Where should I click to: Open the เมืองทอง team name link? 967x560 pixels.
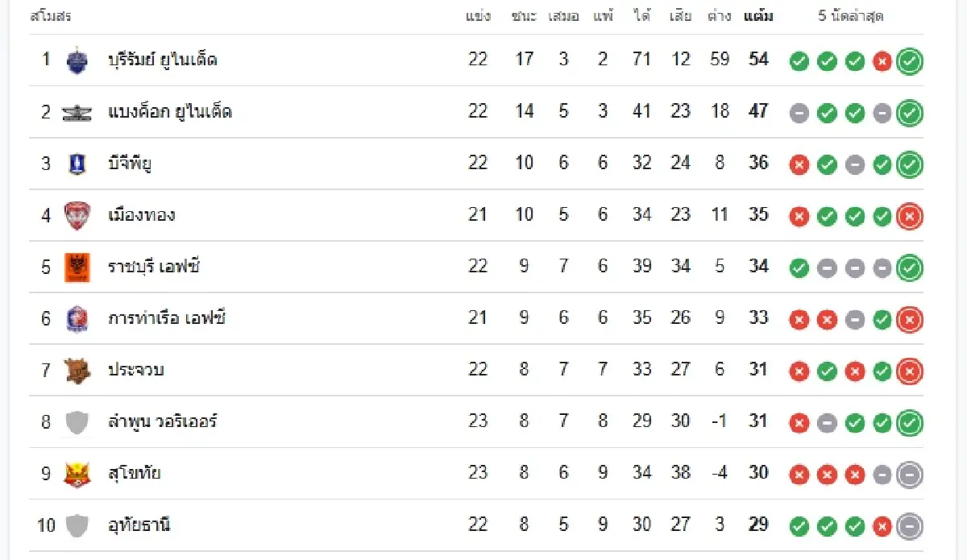pos(141,214)
